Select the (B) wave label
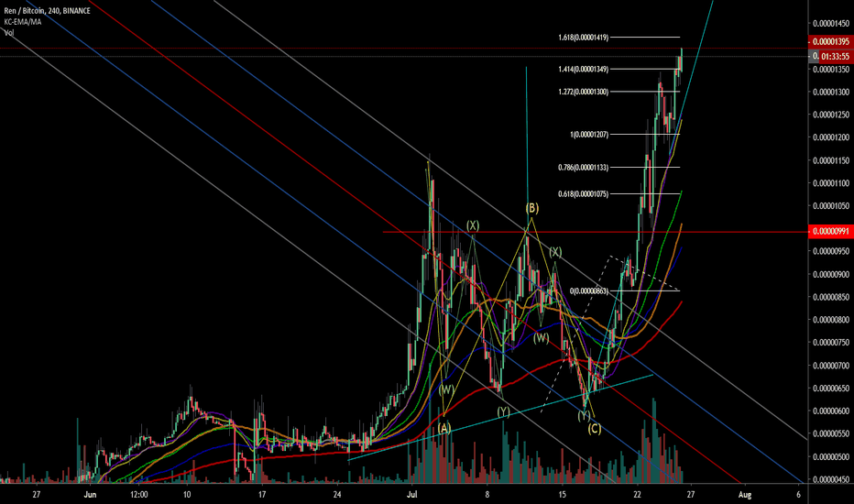854x504 pixels. (x=532, y=208)
